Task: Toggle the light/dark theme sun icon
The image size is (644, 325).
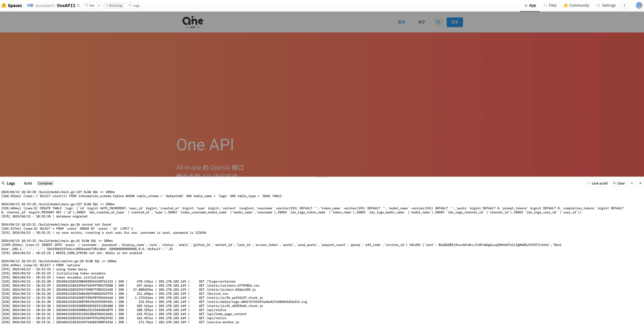Action: pos(438,22)
